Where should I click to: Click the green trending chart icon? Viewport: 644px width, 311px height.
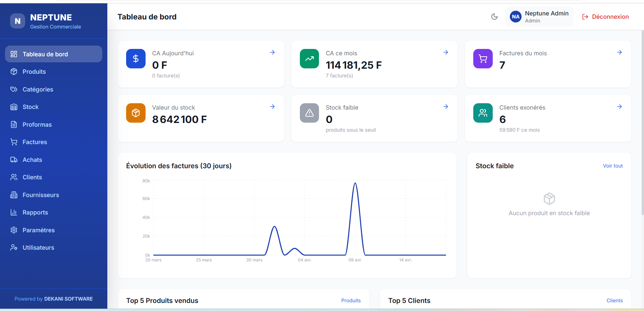[x=309, y=59]
